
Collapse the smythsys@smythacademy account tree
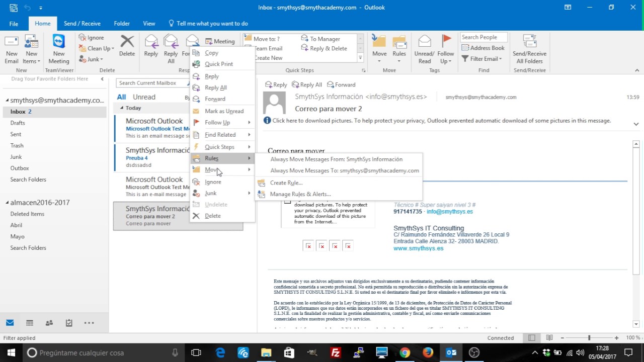pos(7,101)
